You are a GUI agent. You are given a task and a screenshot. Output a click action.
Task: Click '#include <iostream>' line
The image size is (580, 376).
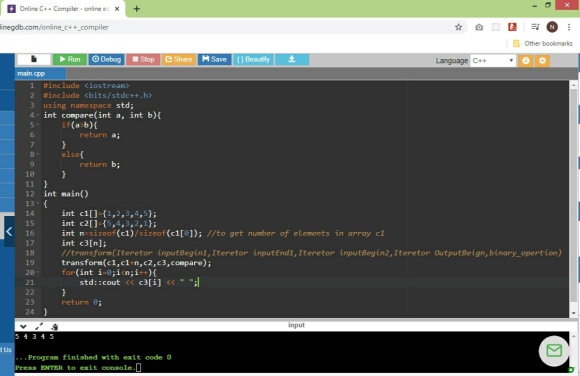pyautogui.click(x=86, y=85)
